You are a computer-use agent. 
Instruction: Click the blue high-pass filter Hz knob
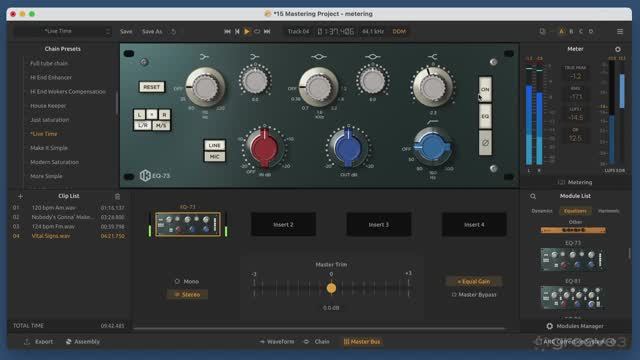432,146
